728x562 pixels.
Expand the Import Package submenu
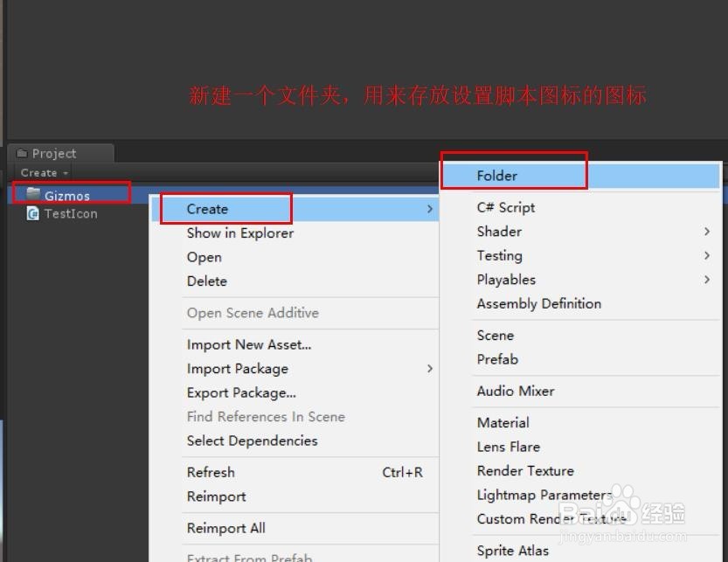pos(430,368)
